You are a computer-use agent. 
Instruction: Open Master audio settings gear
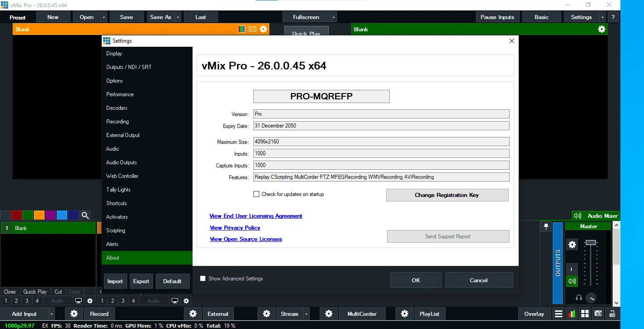(572, 245)
